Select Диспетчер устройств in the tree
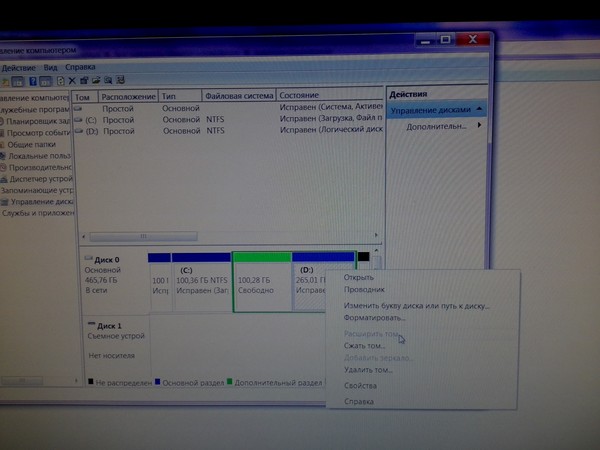Viewport: 600px width, 450px height. coord(41,179)
